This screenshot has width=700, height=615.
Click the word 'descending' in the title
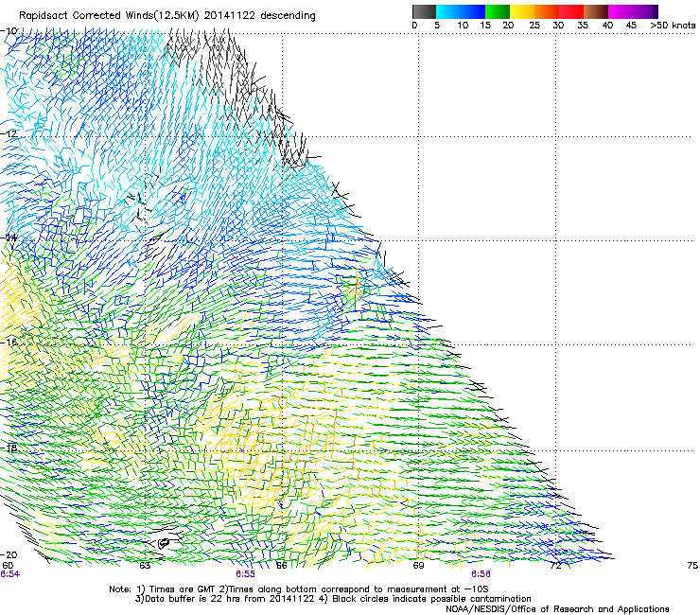click(288, 16)
